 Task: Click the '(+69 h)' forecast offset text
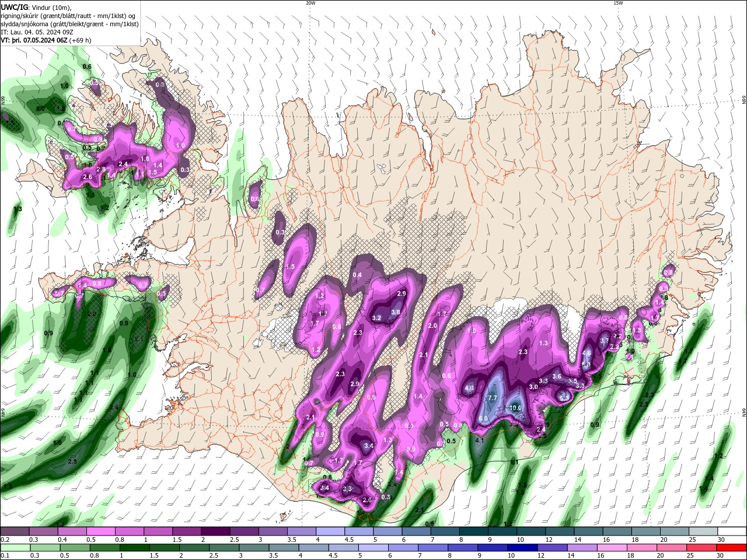80,40
